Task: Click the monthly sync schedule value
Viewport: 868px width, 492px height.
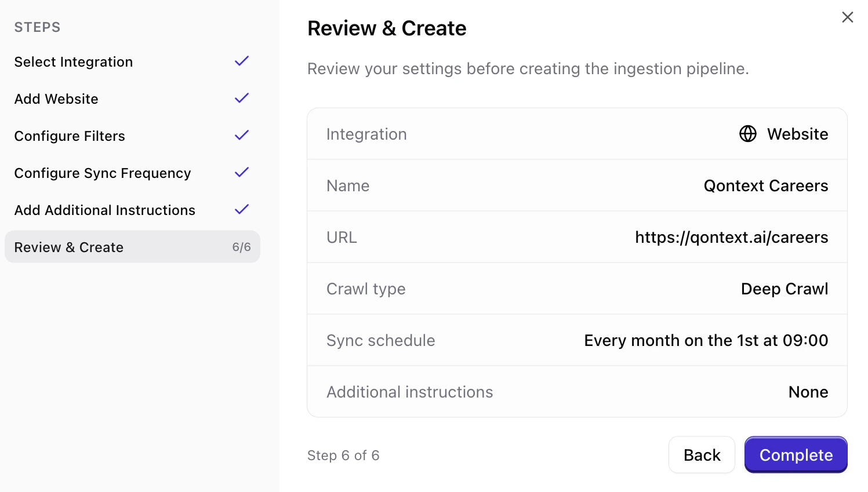Action: (x=706, y=340)
